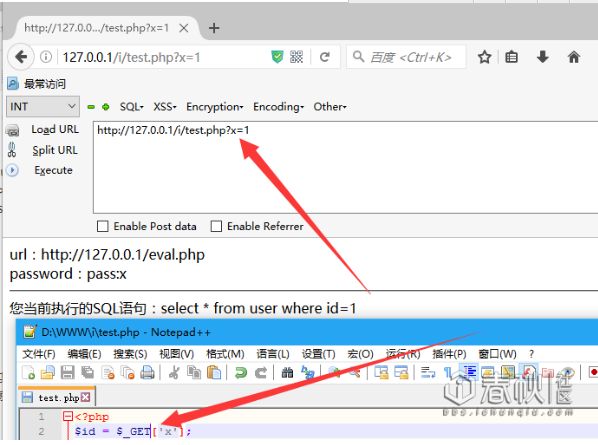Notepad++: open the 窗口(W) menu
The height and width of the screenshot is (445, 598).
click(497, 354)
